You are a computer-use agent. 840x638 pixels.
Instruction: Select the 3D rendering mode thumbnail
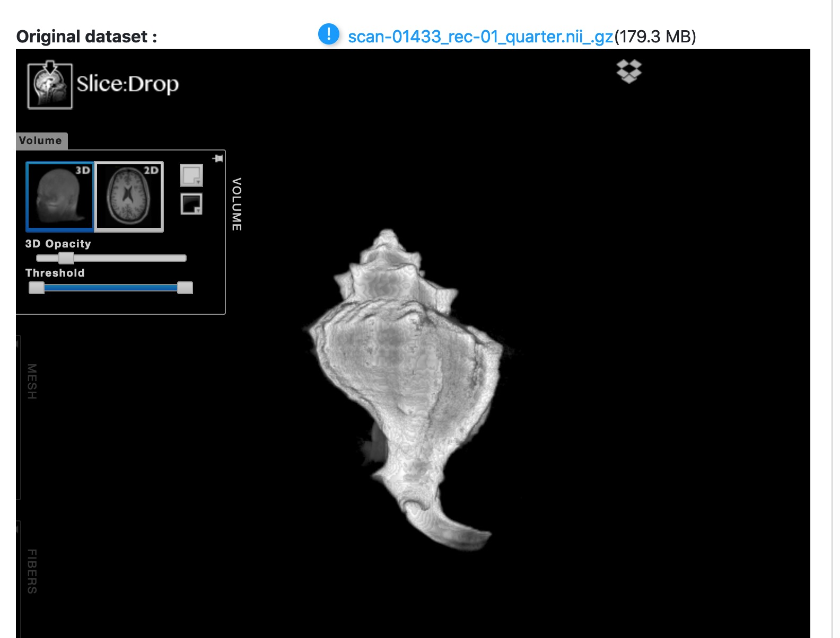click(60, 197)
